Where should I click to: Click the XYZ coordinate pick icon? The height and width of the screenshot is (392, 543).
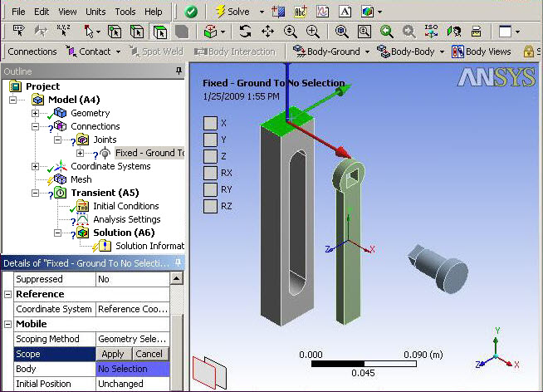click(x=63, y=31)
